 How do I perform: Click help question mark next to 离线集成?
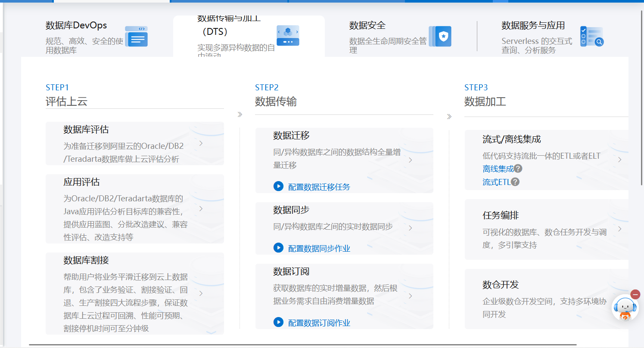518,169
